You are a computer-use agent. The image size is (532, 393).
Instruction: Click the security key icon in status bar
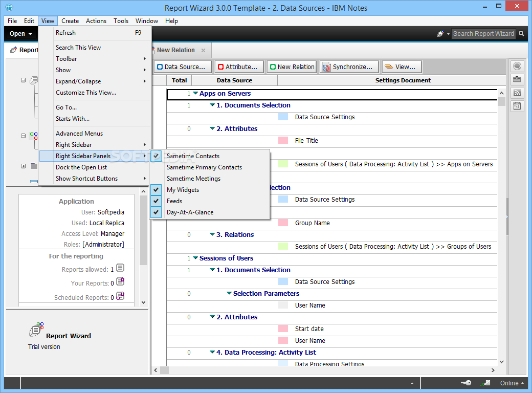pyautogui.click(x=466, y=383)
